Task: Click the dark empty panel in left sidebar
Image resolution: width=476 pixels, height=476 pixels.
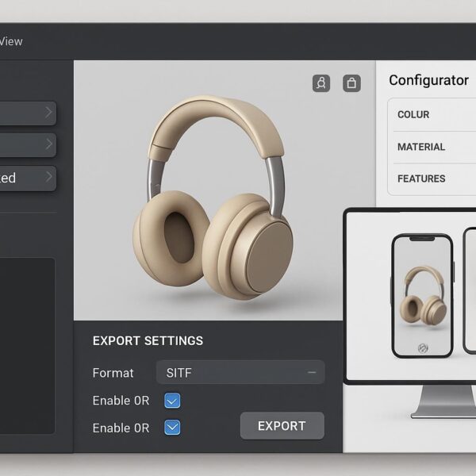Action: (27, 346)
